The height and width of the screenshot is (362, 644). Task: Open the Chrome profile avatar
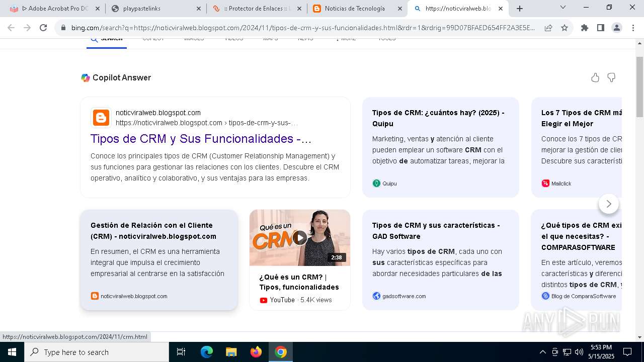[x=617, y=28]
